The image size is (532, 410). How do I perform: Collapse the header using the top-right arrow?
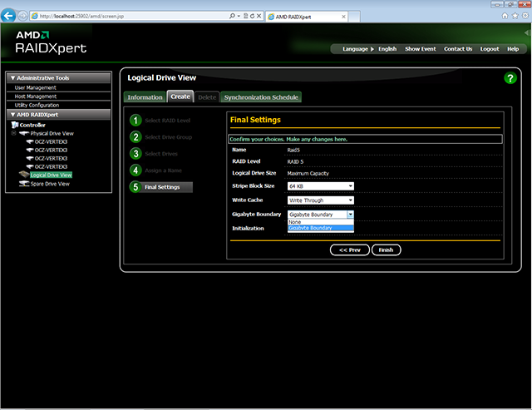coord(527,32)
